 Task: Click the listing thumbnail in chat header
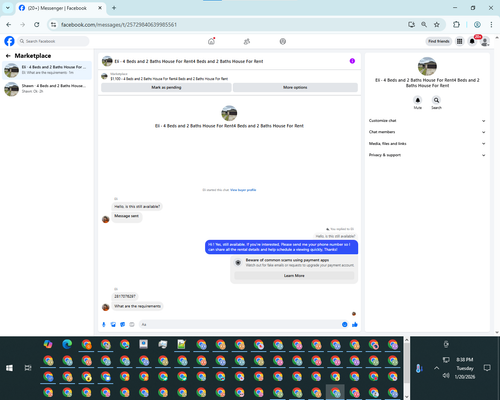tap(107, 61)
